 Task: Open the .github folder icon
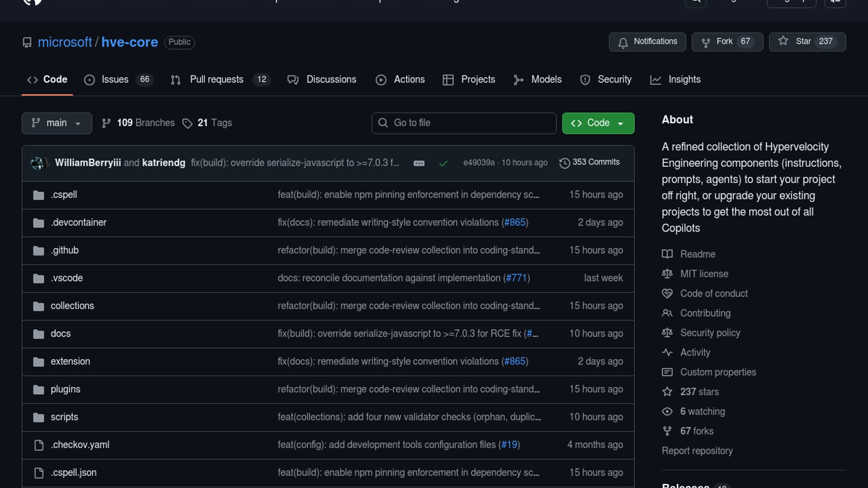38,251
